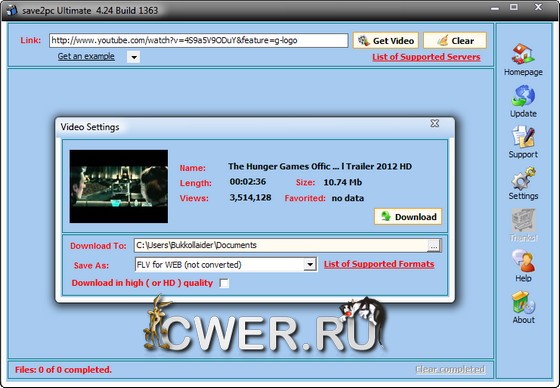Click the Get Video button
The height and width of the screenshot is (388, 560).
[385, 40]
